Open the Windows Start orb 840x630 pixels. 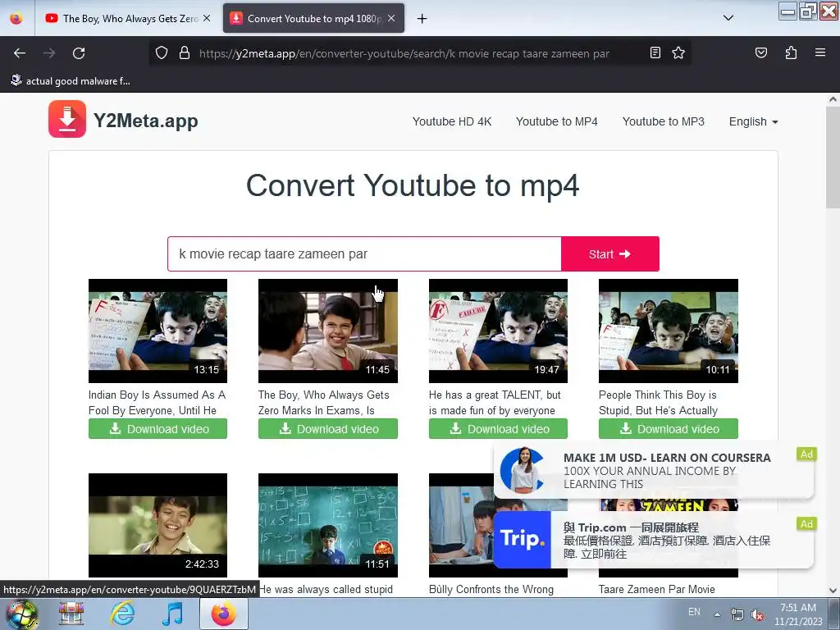(x=21, y=614)
